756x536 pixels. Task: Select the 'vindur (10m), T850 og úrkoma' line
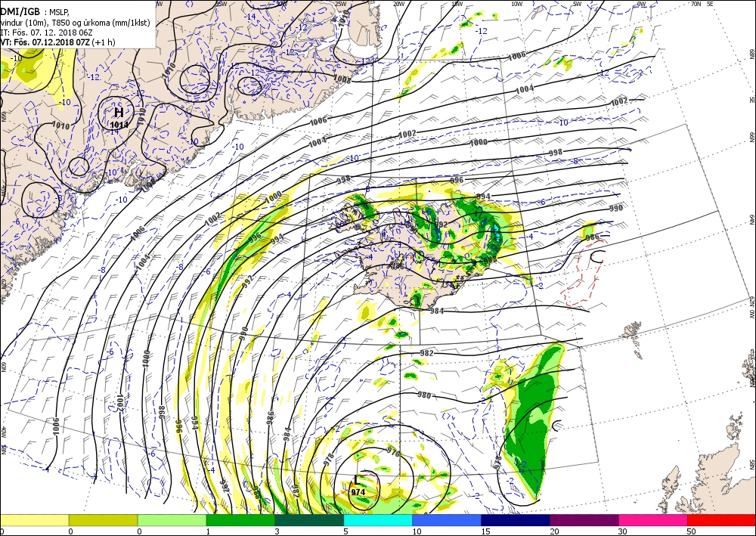75,23
